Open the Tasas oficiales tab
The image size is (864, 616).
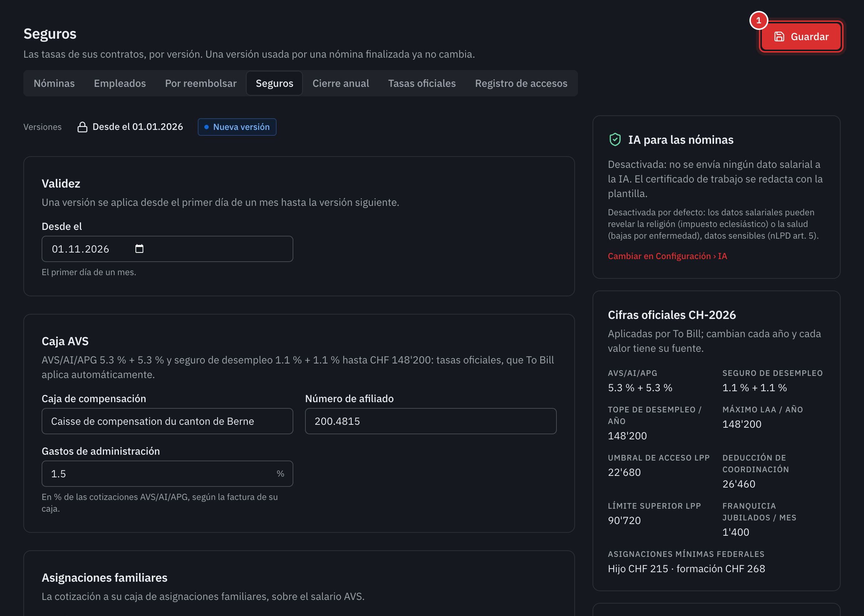[422, 83]
